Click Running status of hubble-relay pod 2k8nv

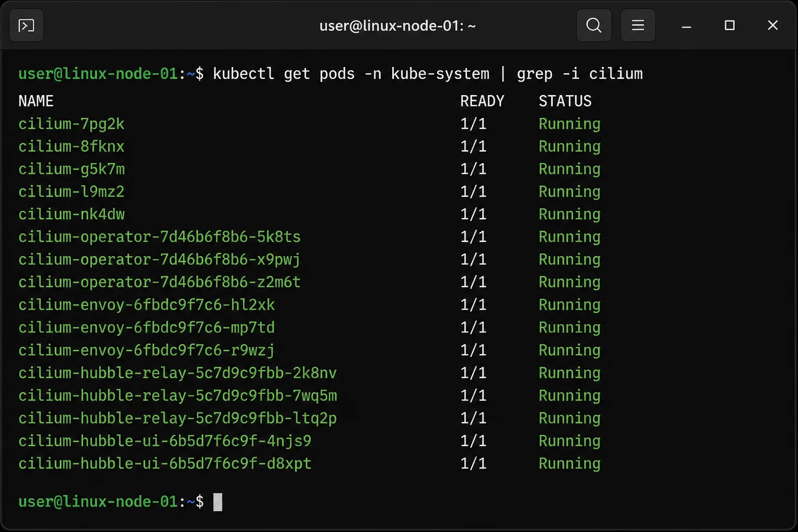tap(569, 373)
